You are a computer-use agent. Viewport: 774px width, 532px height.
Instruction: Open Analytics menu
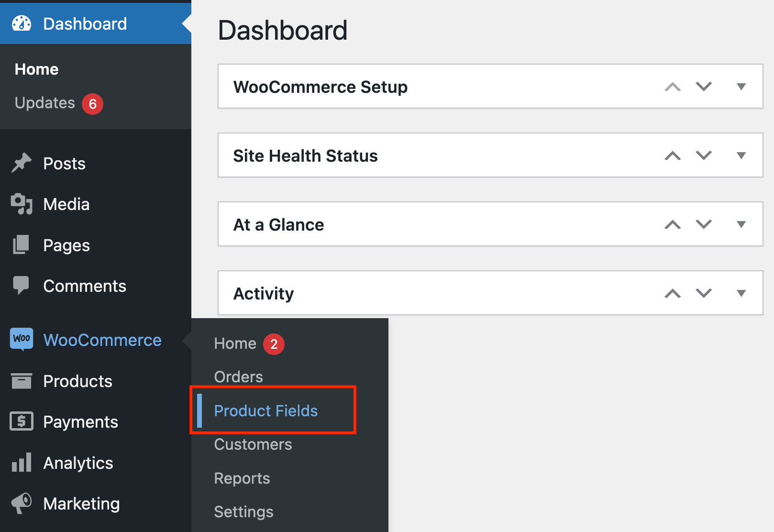(96, 463)
